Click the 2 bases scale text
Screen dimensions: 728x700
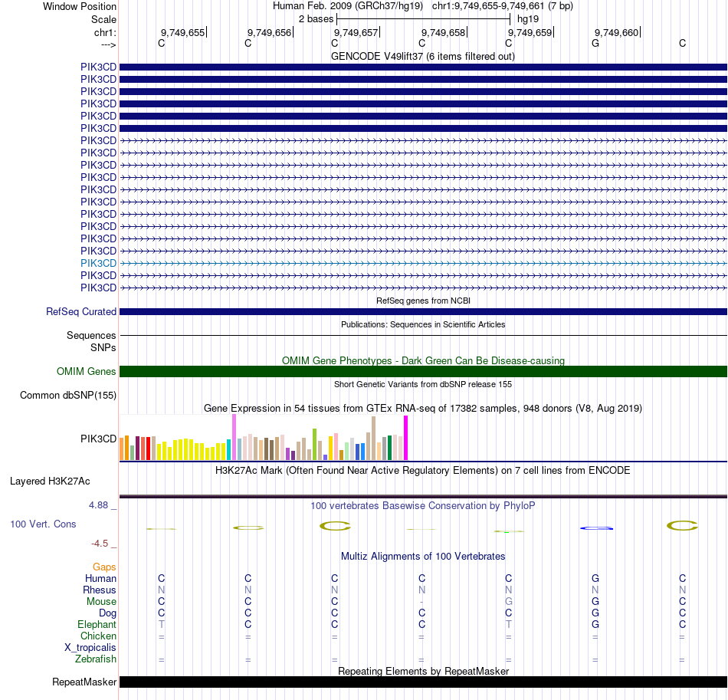316,19
